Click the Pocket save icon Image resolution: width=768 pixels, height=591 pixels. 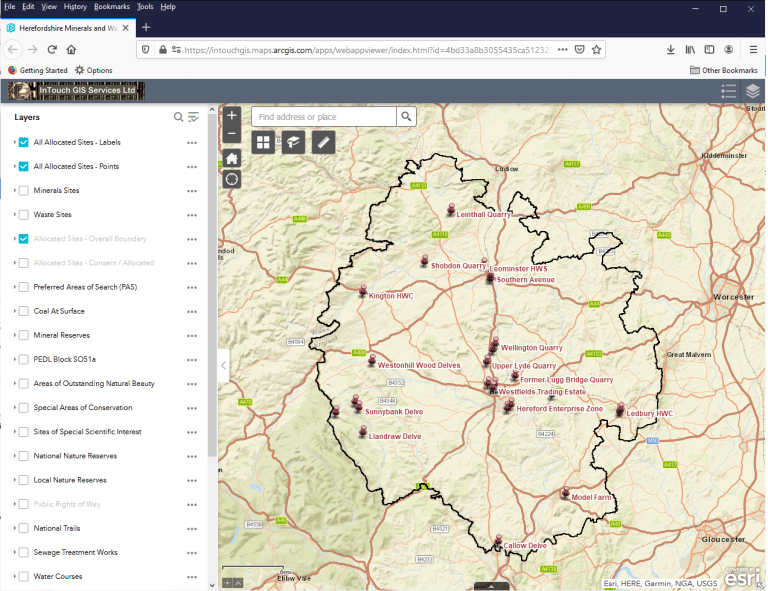[579, 49]
